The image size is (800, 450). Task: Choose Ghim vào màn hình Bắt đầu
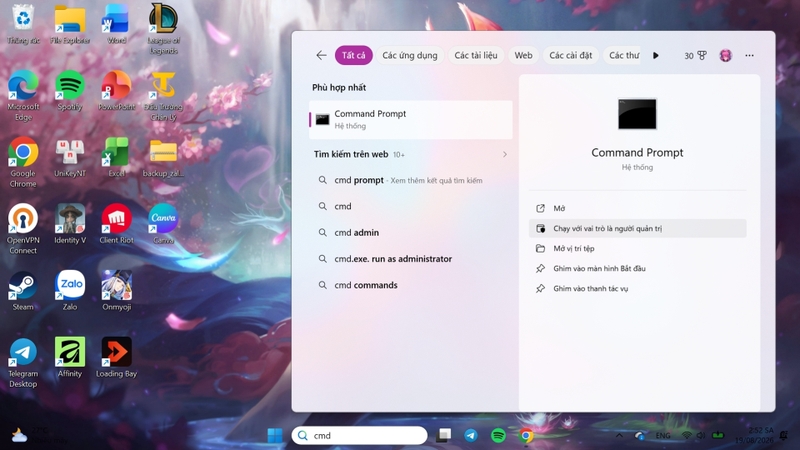(x=637, y=268)
